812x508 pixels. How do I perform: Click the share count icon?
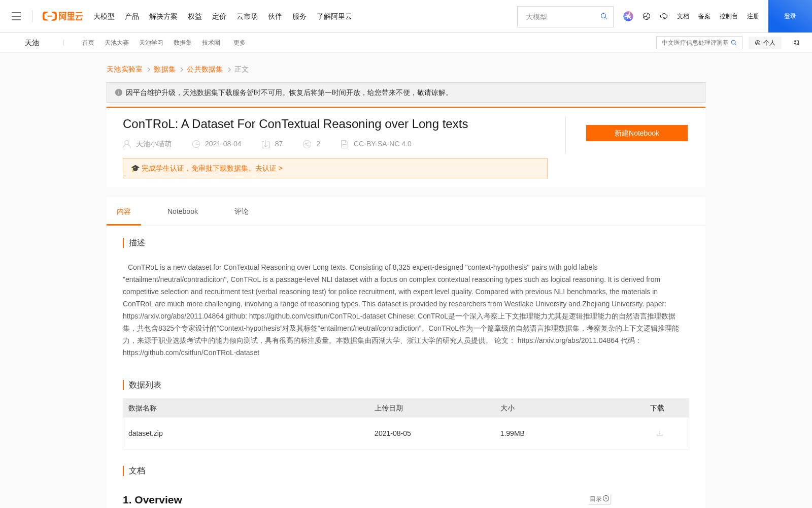pos(307,144)
